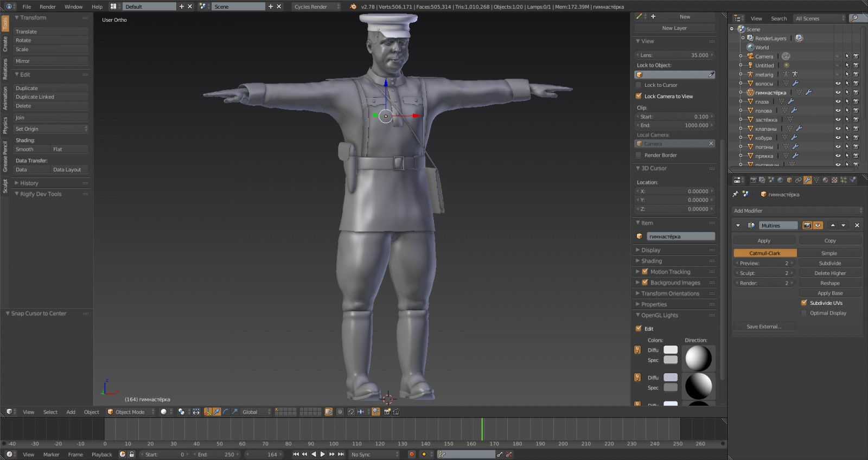Move Multires modifier up arrow
This screenshot has height=460, width=868.
pos(833,225)
